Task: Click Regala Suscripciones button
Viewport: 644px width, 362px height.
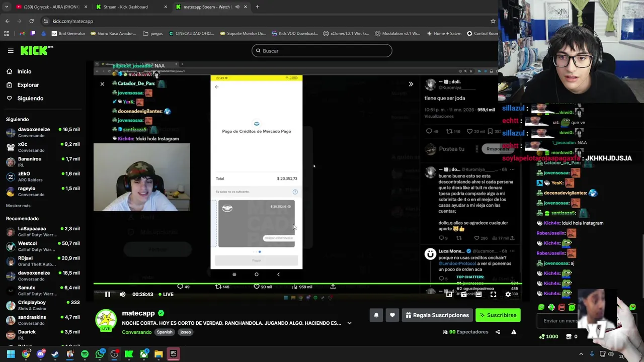Action: click(437, 315)
